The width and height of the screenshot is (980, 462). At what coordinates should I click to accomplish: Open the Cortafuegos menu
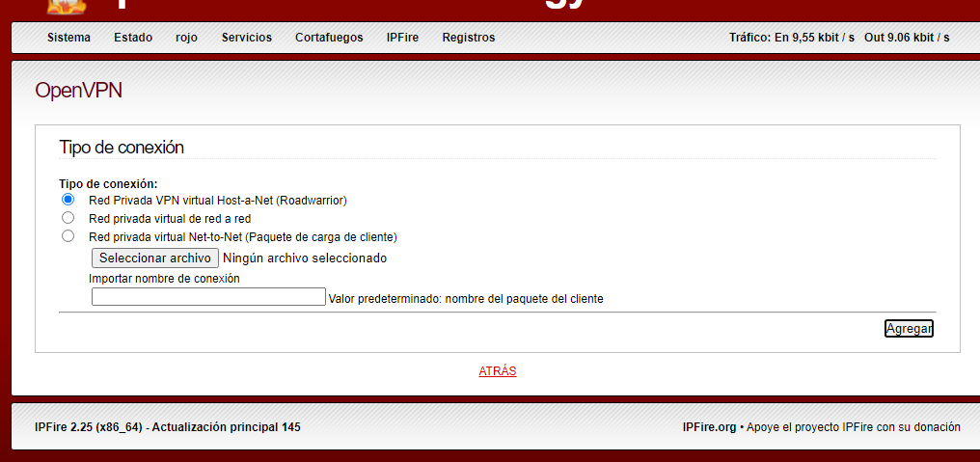[329, 38]
